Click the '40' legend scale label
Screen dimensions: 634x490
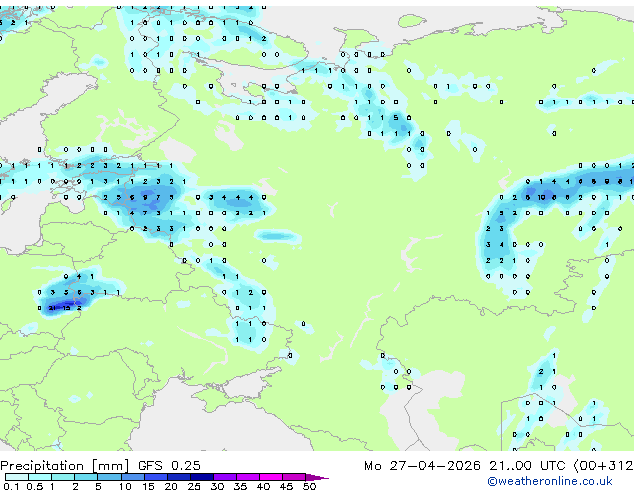[x=263, y=486]
